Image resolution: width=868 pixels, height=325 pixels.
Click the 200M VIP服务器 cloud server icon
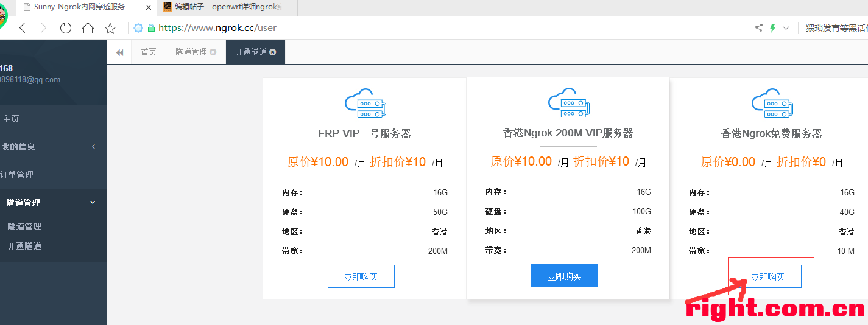click(568, 103)
